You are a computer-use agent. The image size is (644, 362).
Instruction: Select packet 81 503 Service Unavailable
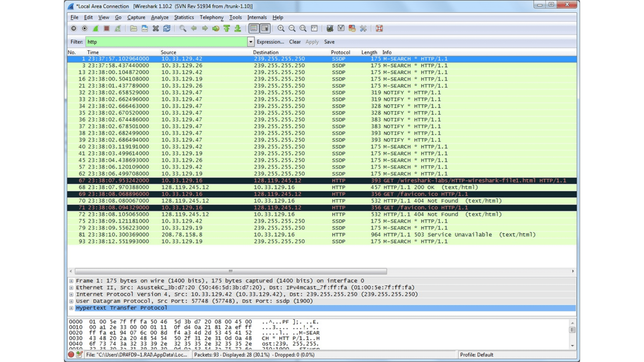point(322,235)
